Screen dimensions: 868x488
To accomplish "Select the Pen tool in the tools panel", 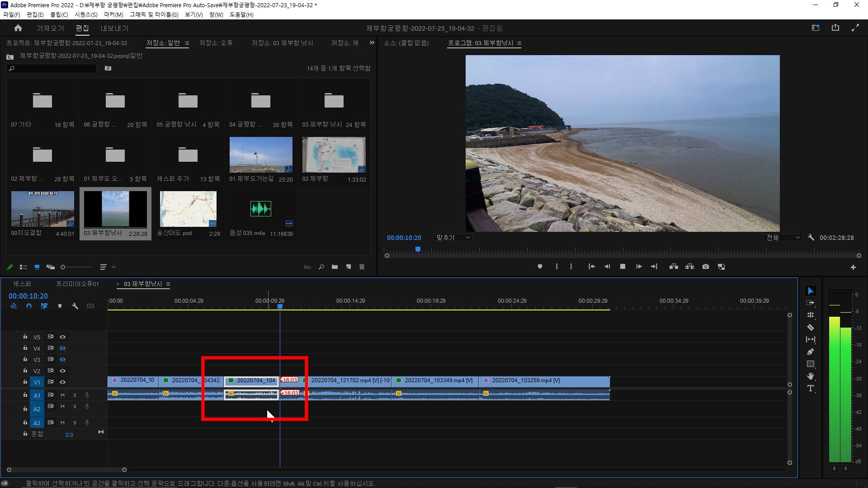I will coord(810,352).
